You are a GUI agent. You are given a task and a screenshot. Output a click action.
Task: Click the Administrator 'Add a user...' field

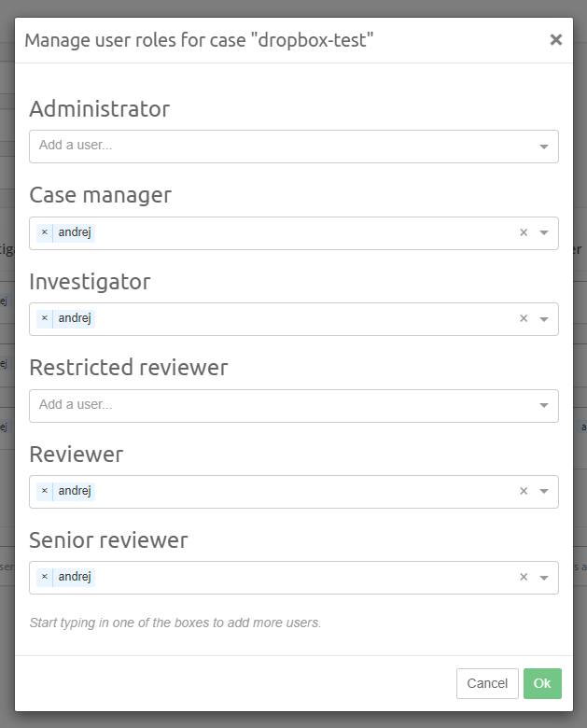pos(280,146)
